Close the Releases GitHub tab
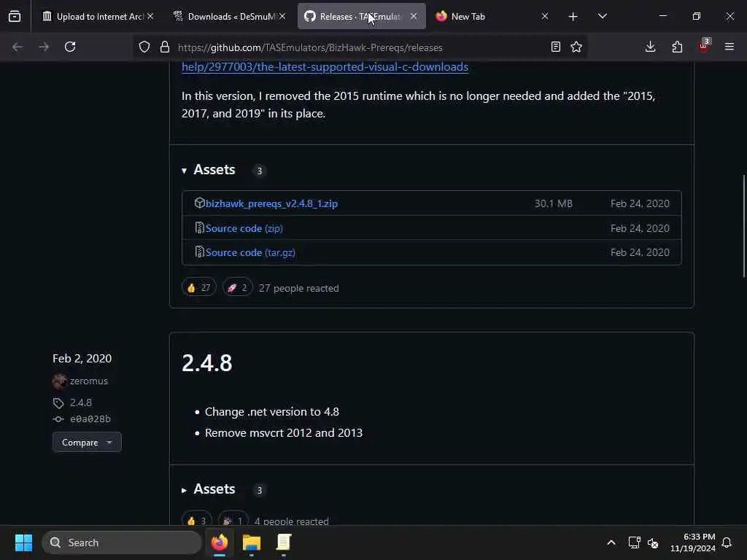747x560 pixels. point(414,16)
